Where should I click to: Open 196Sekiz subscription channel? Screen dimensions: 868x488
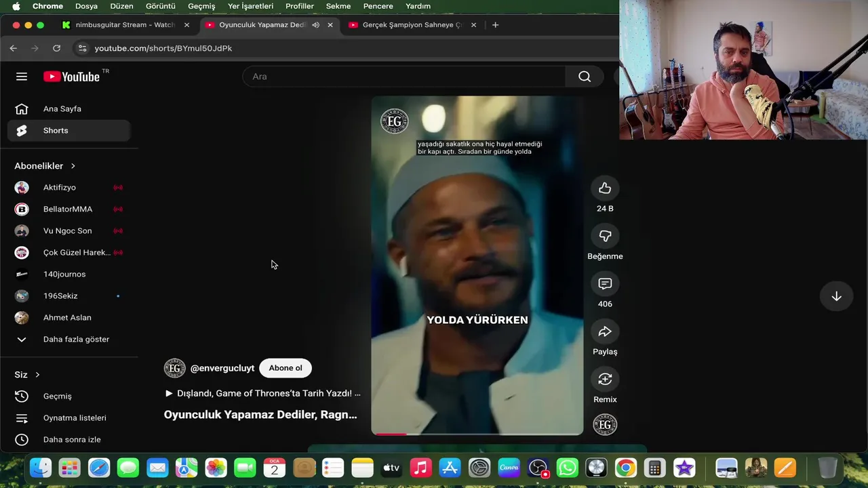pos(69,296)
